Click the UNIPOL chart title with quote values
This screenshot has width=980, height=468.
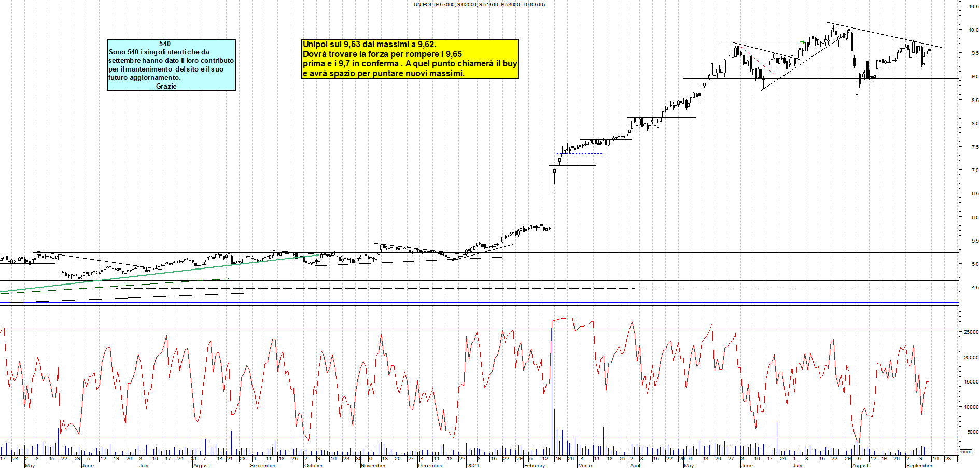tap(479, 4)
